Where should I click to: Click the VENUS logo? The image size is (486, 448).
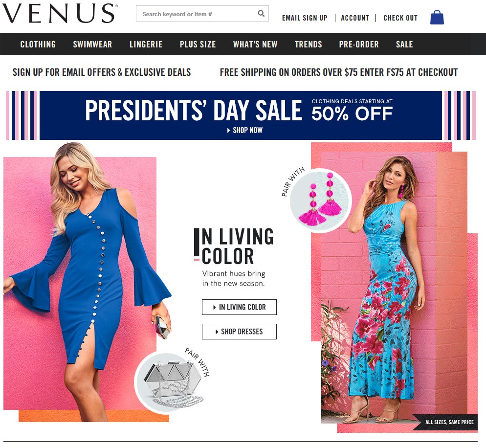60,14
